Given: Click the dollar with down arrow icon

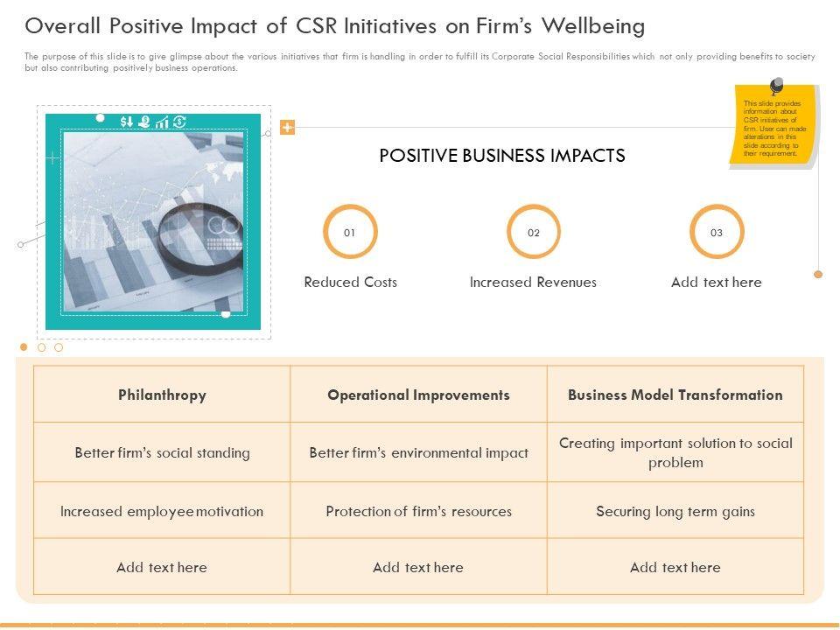Looking at the screenshot, I should (x=127, y=122).
